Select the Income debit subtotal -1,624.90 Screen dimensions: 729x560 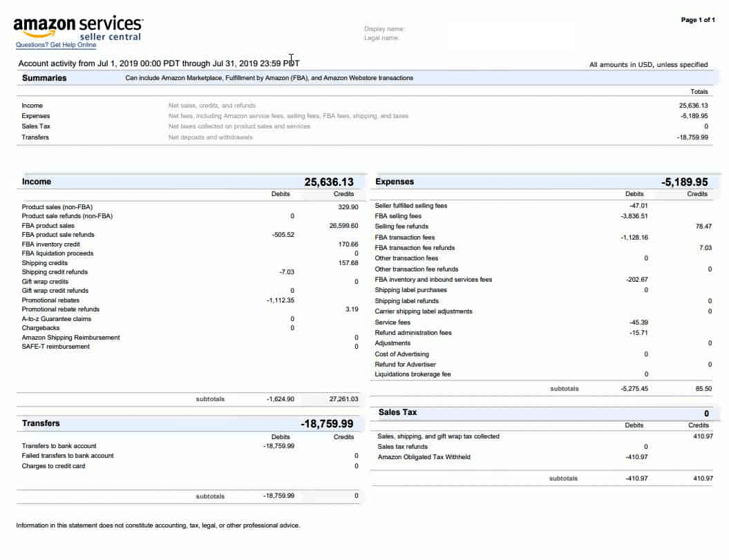pyautogui.click(x=281, y=398)
